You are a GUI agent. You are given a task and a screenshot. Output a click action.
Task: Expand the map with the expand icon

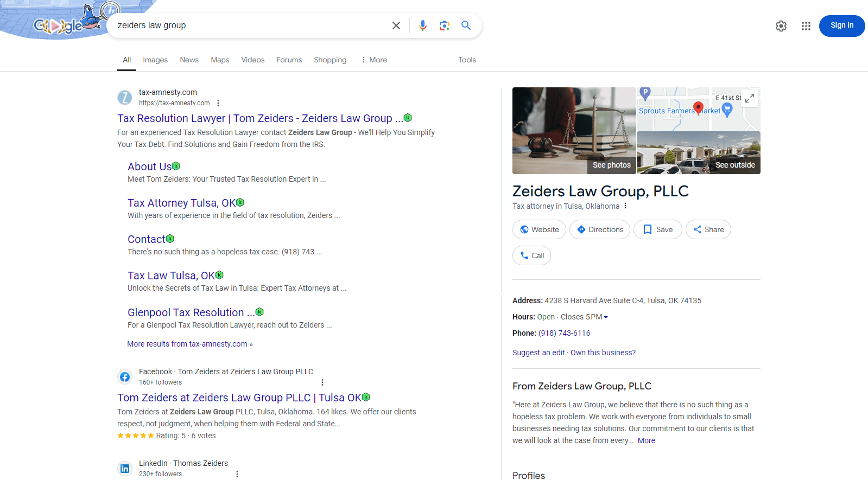click(750, 98)
